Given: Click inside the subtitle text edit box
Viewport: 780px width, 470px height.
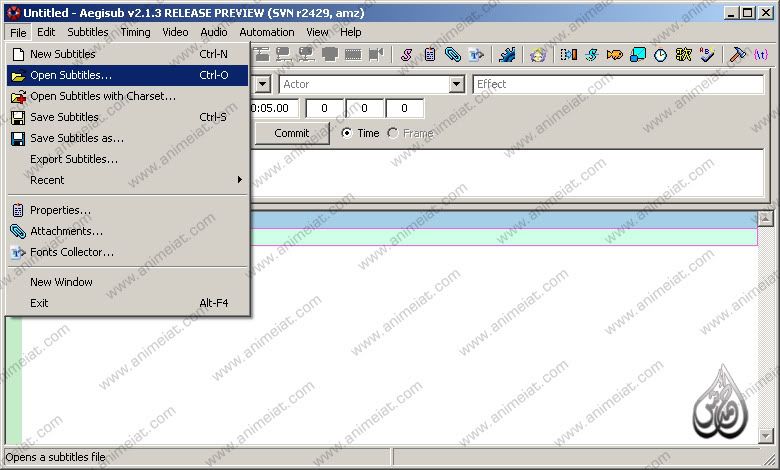Looking at the screenshot, I should point(507,173).
